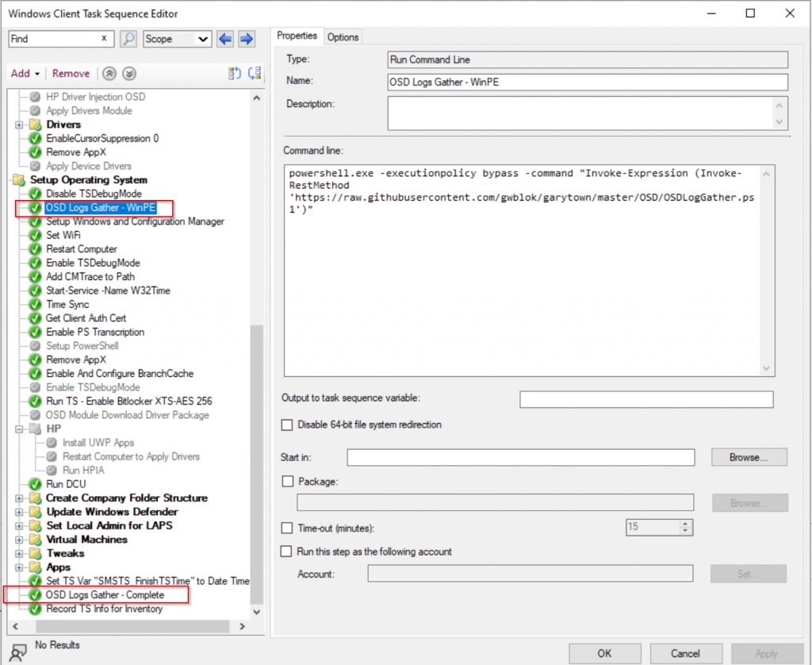This screenshot has height=665, width=812.
Task: Expand the Virtual Machines group
Action: pos(19,540)
